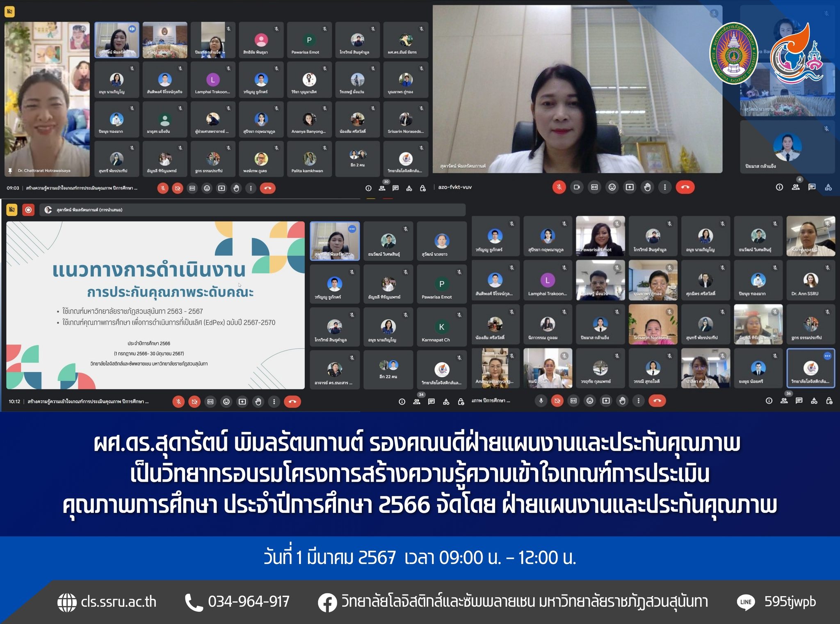840x624 pixels.
Task: Start screen presenting in the azo-fvkt-vuv meeting
Action: (x=630, y=187)
